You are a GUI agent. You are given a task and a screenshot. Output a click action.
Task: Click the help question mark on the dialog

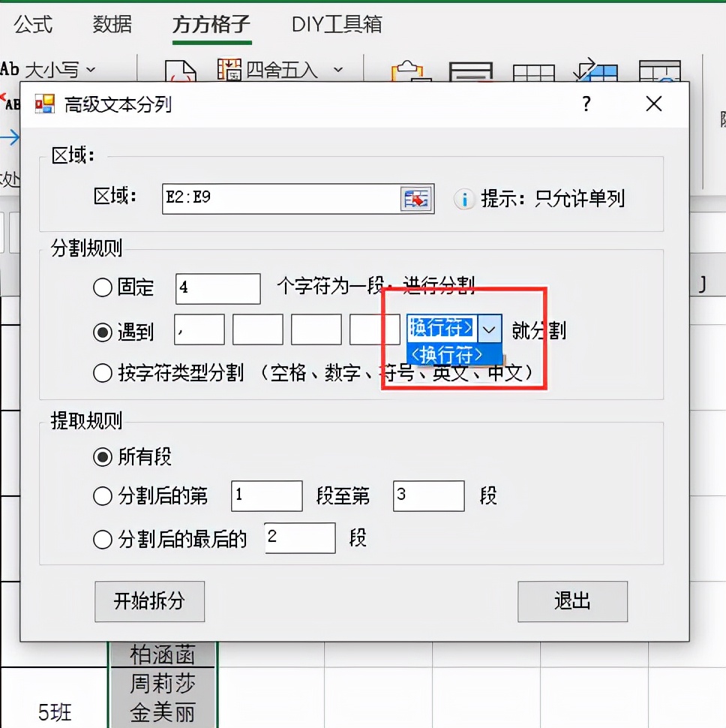tap(586, 104)
